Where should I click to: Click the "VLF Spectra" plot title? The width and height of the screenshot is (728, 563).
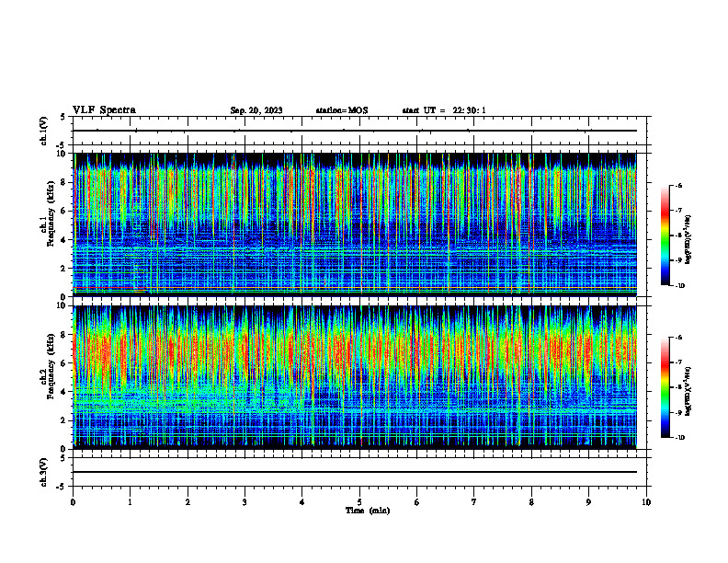pyautogui.click(x=104, y=110)
